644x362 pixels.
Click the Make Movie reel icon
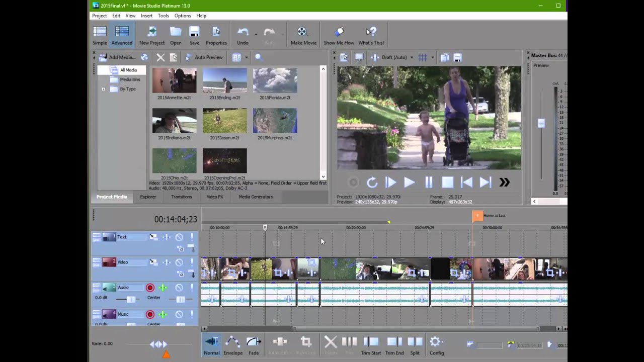(x=302, y=32)
